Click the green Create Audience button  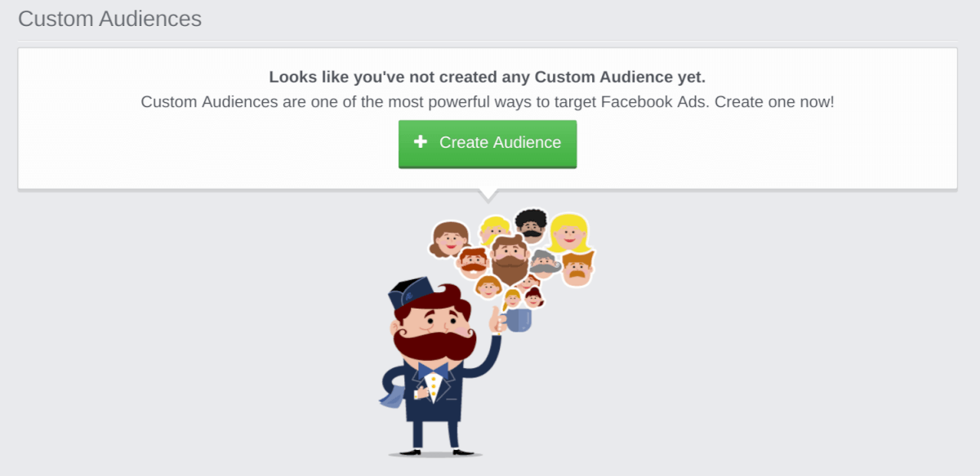(x=488, y=144)
